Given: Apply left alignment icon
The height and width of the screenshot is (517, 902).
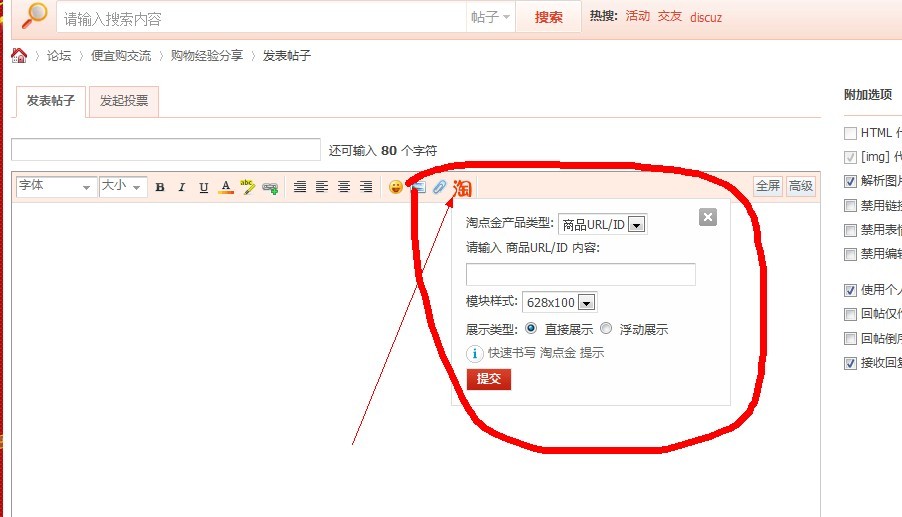Looking at the screenshot, I should click(322, 186).
